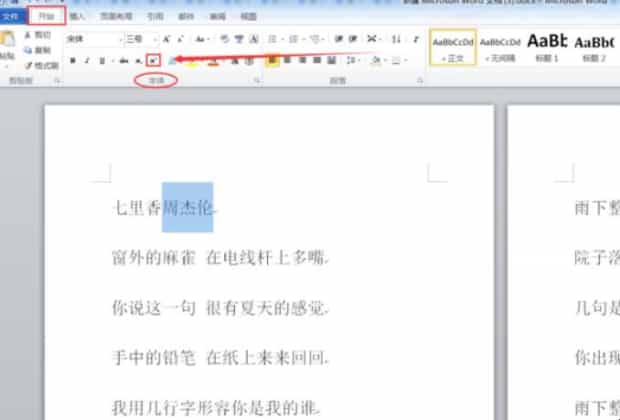This screenshot has height=420, width=620.
Task: Apply the Heading 1 (标题 1) style
Action: point(547,47)
